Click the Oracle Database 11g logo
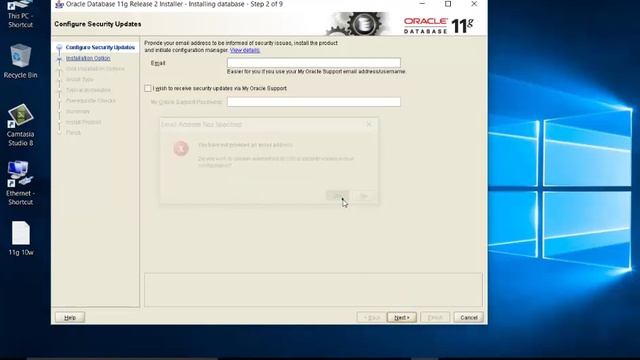 click(439, 25)
